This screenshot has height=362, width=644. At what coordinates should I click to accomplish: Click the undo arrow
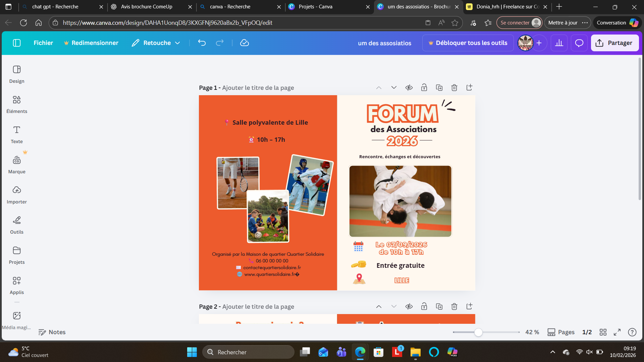click(202, 43)
